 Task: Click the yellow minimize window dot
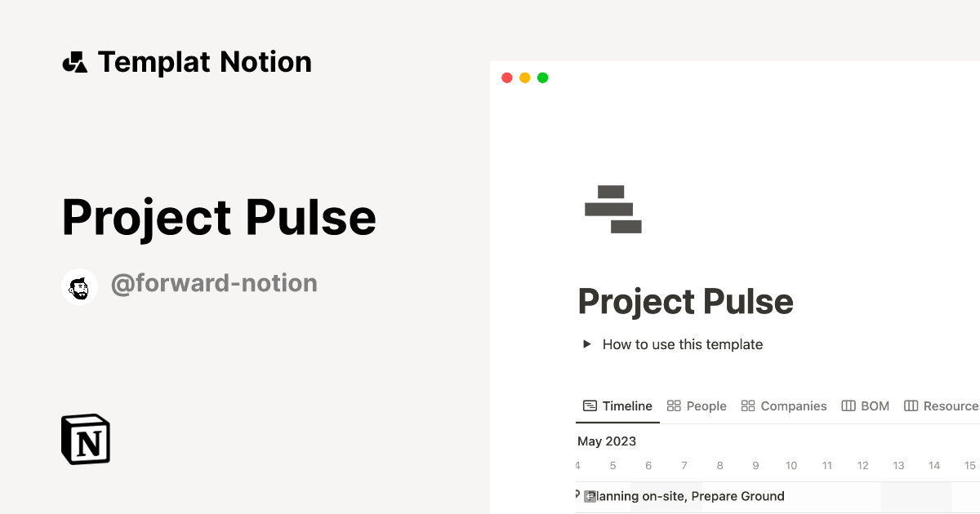524,77
